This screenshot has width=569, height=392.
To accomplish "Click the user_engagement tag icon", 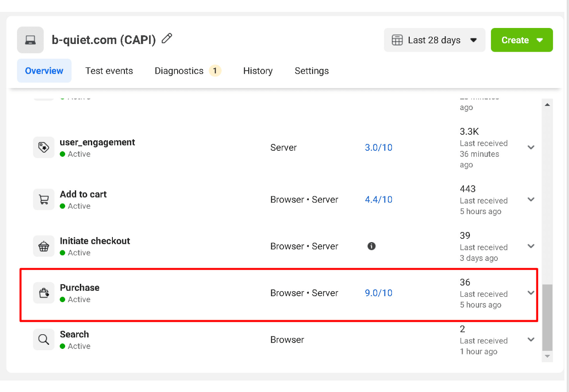I will (x=44, y=148).
